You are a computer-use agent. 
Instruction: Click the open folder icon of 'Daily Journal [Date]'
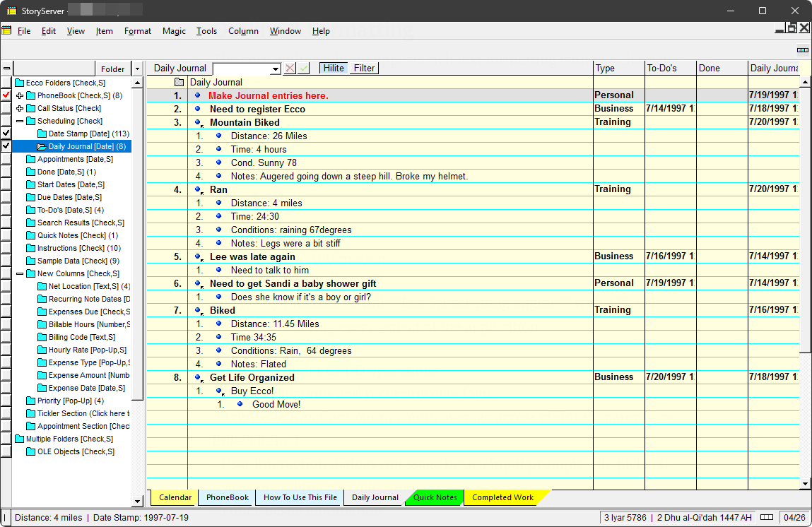[x=42, y=146]
